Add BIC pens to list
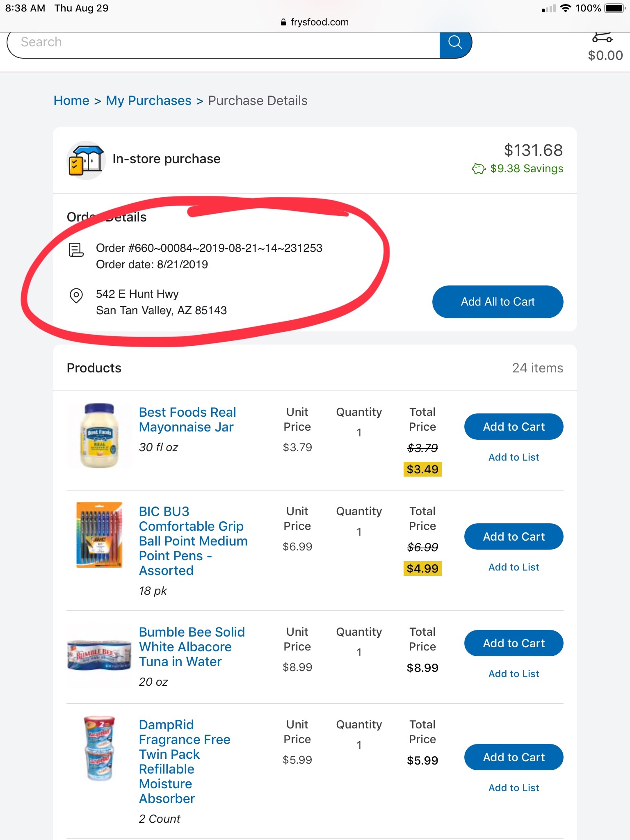The width and height of the screenshot is (630, 840). pos(514,567)
